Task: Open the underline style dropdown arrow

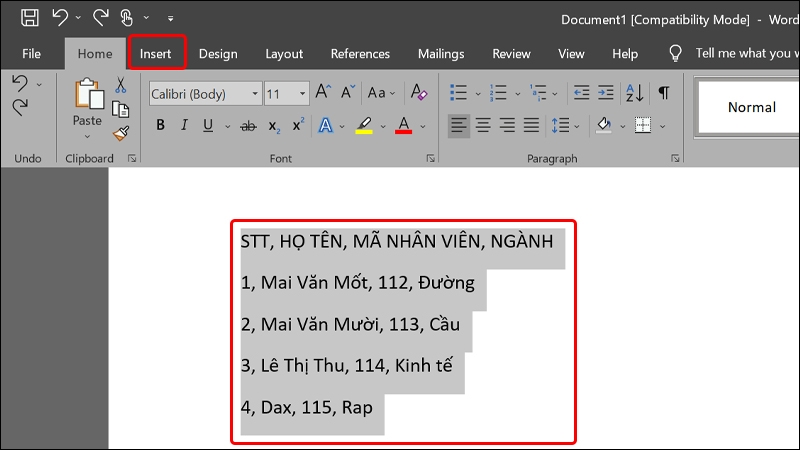Action: pyautogui.click(x=228, y=126)
